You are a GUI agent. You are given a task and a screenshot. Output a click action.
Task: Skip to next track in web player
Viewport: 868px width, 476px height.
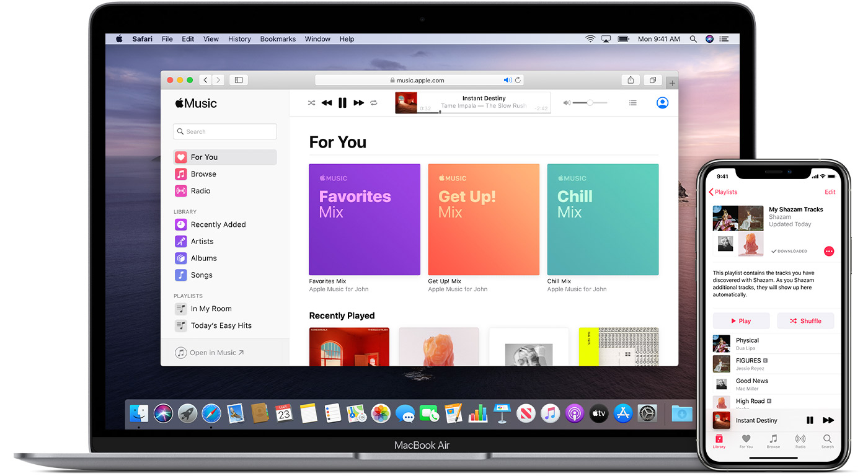point(358,103)
